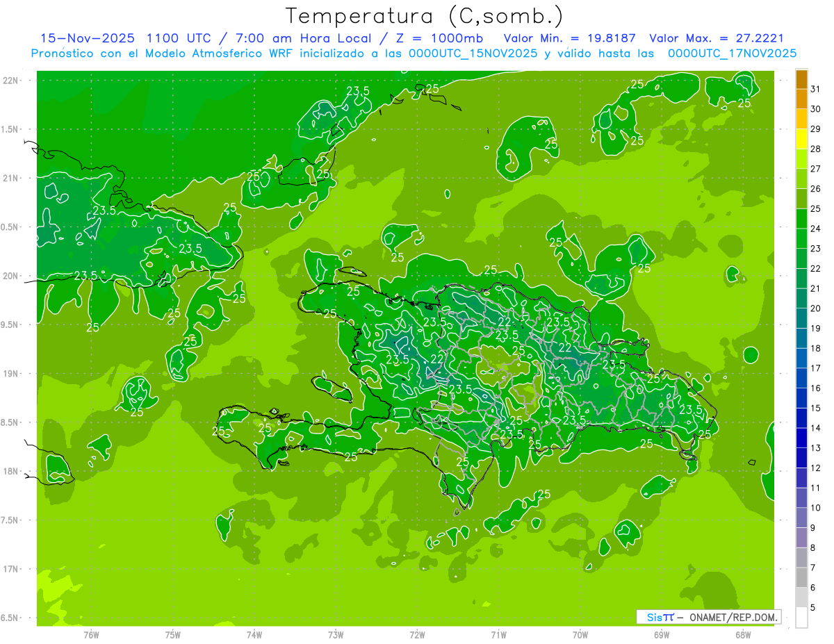Click the 'Valor Min. = 19.8187' readout
Screen dimensions: 834x644
570,38
